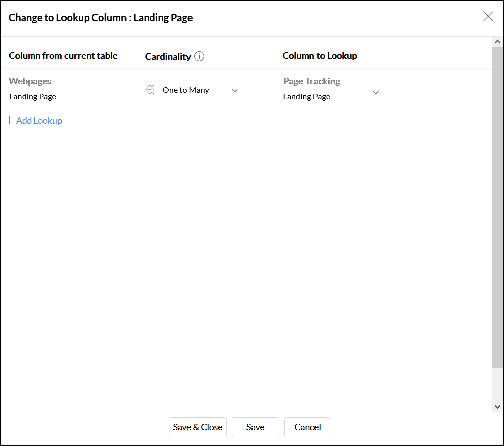The height and width of the screenshot is (446, 504).
Task: Click the dialog title Landing Page text
Action: (163, 18)
